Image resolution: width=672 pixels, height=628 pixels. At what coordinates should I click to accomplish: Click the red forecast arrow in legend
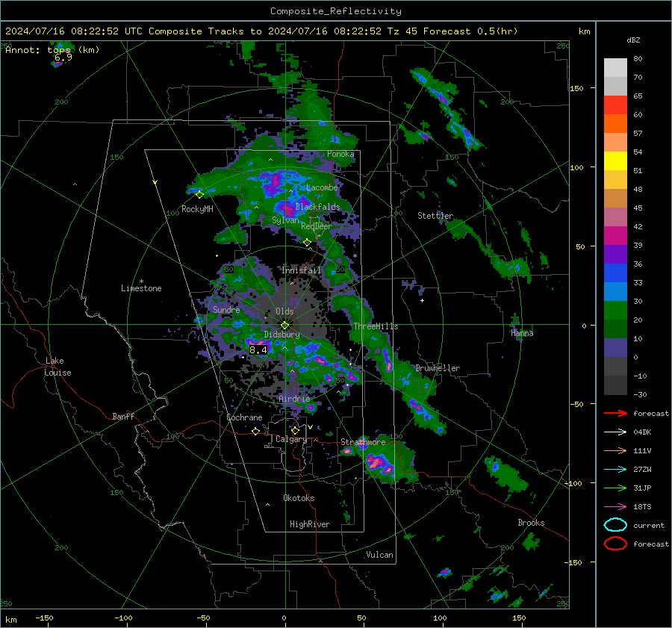pos(615,413)
